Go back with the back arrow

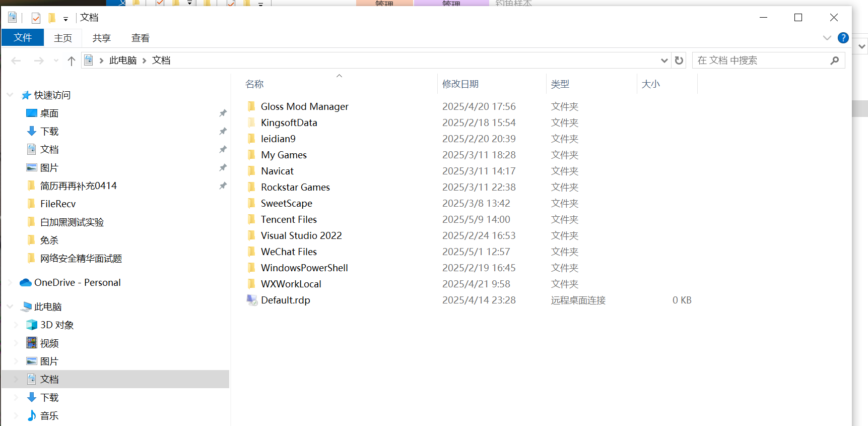(x=16, y=61)
